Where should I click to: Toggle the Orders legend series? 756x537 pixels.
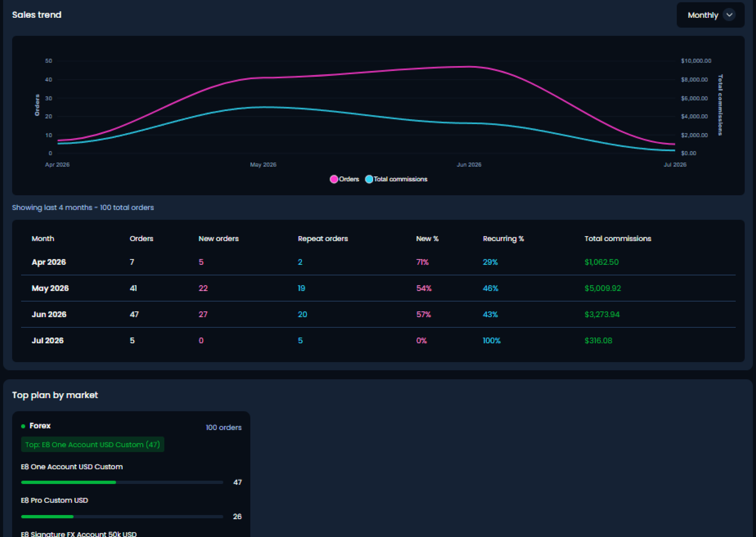[344, 179]
